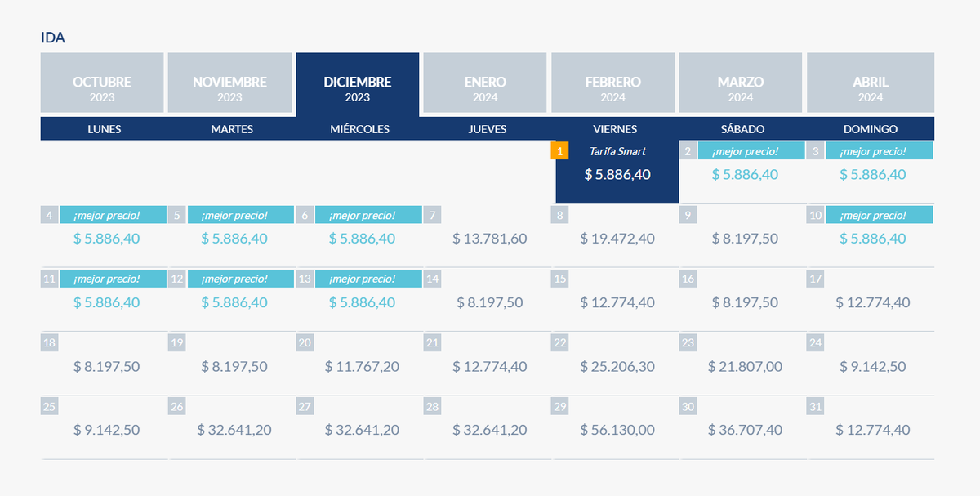Choose December 25 fare of $9.142,50
The image size is (980, 496).
(x=106, y=430)
